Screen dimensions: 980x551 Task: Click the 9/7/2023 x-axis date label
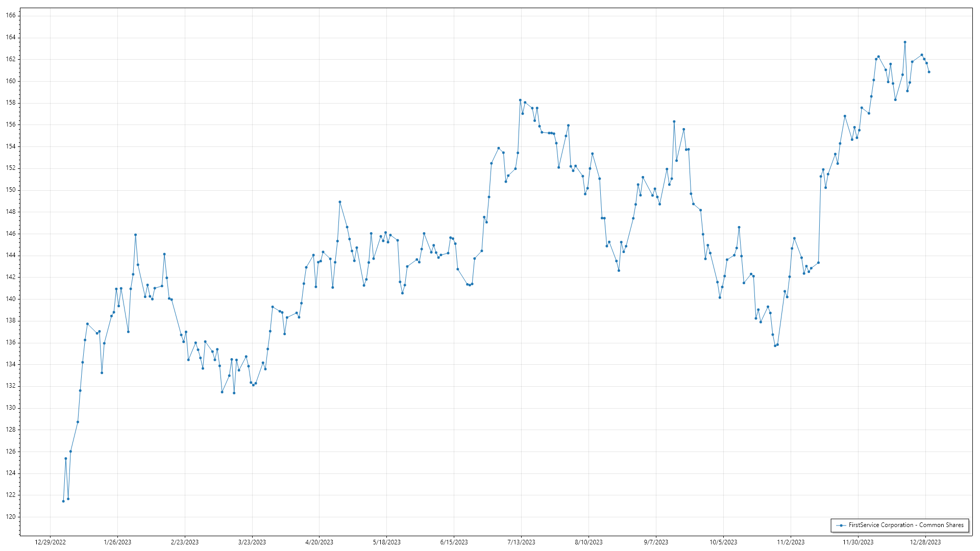[656, 542]
